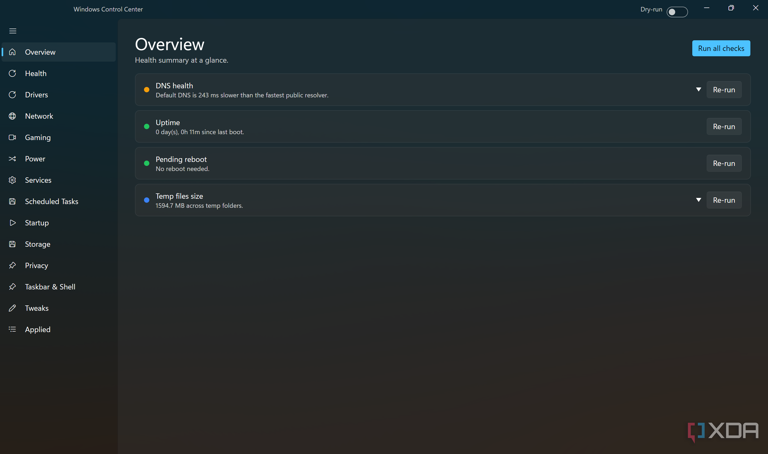The image size is (768, 454).
Task: Click the Uptime title text
Action: click(x=168, y=122)
